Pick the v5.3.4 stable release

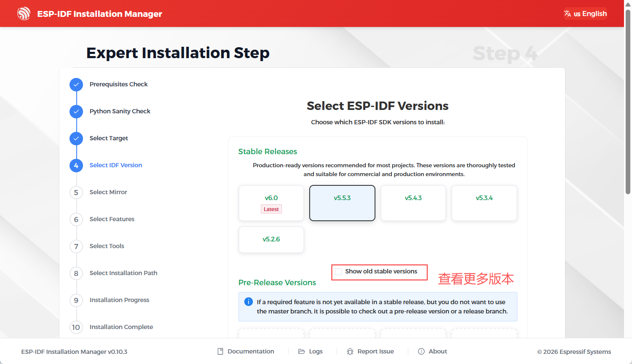484,203
